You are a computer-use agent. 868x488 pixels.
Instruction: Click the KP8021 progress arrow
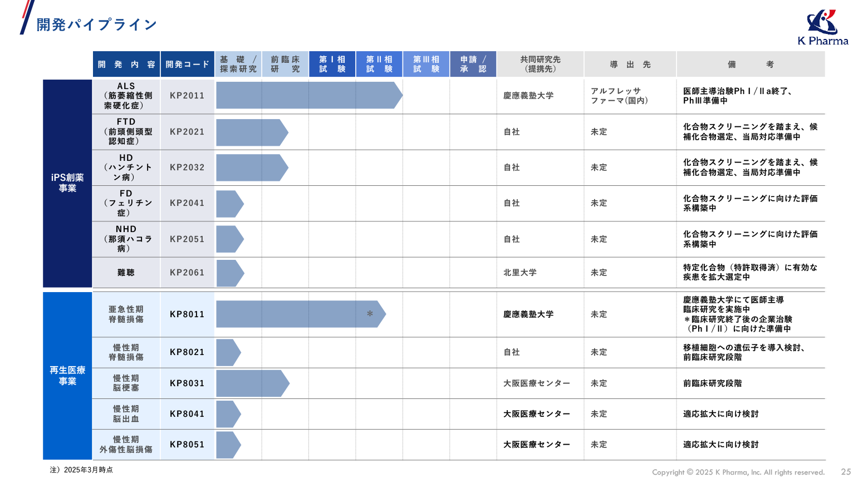pos(228,353)
